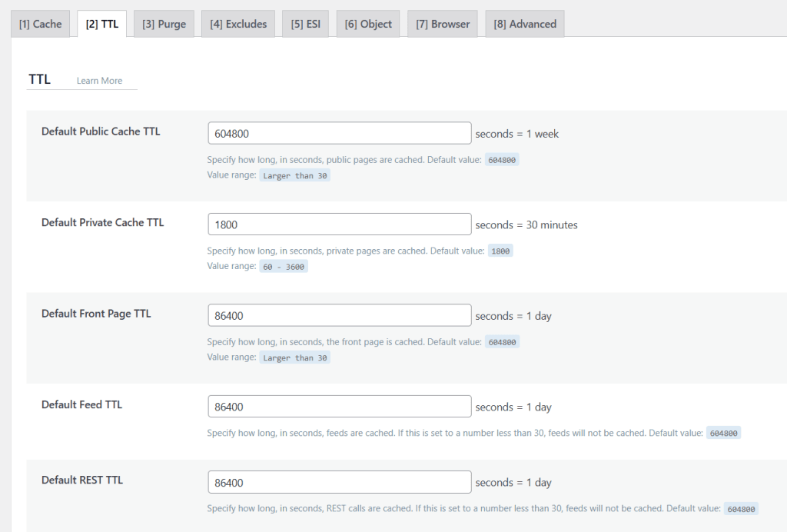Select the Excludes tab

click(x=238, y=24)
